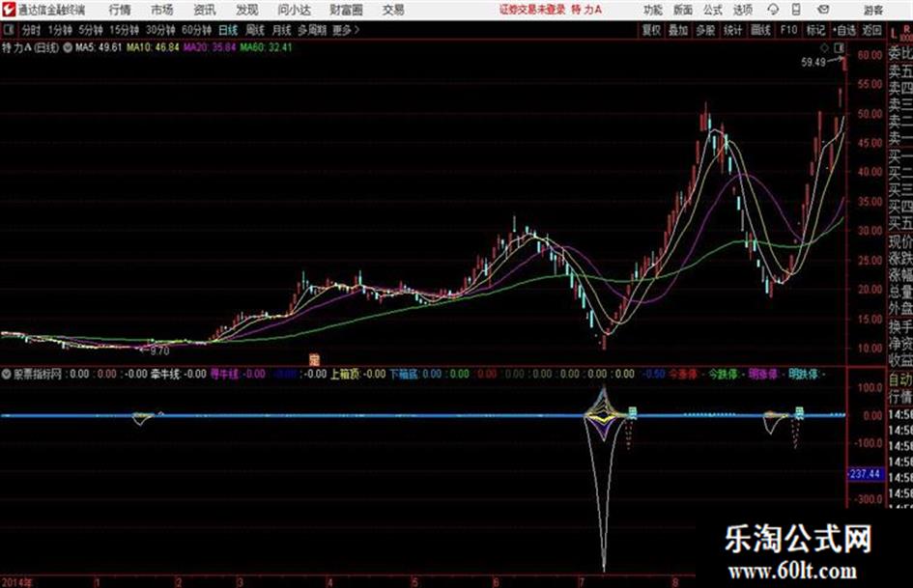Switch to 5分钟 period
The image size is (913, 588).
[91, 30]
